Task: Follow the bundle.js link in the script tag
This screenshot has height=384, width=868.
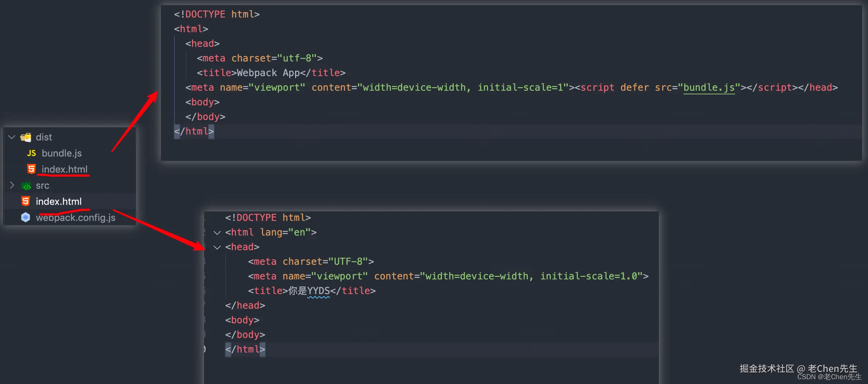Action: pyautogui.click(x=709, y=87)
